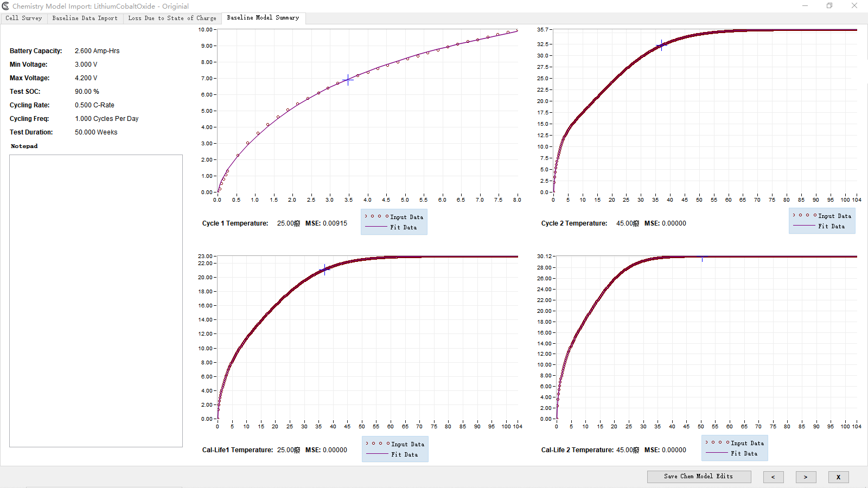Open the Baseline Data Import tab
The height and width of the screenshot is (488, 868).
point(85,18)
